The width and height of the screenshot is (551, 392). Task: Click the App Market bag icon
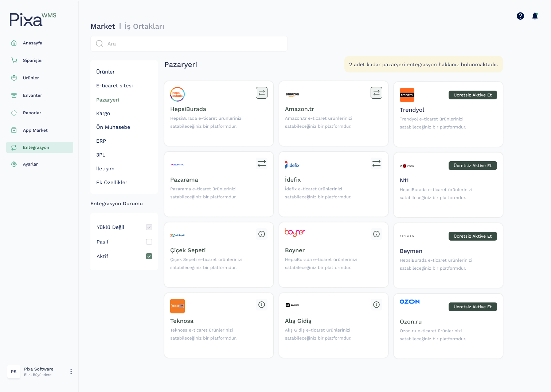(x=14, y=130)
